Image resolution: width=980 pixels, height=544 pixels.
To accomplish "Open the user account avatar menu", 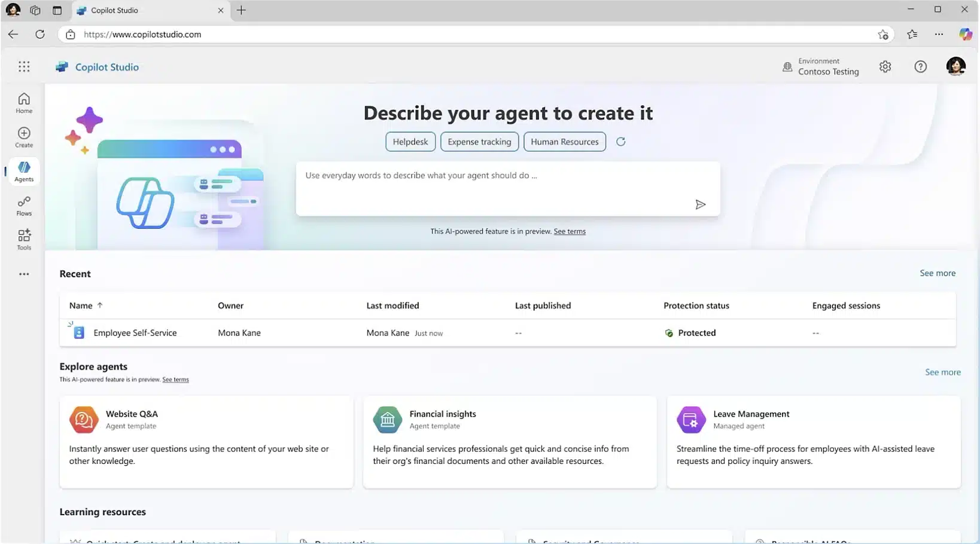I will point(955,66).
